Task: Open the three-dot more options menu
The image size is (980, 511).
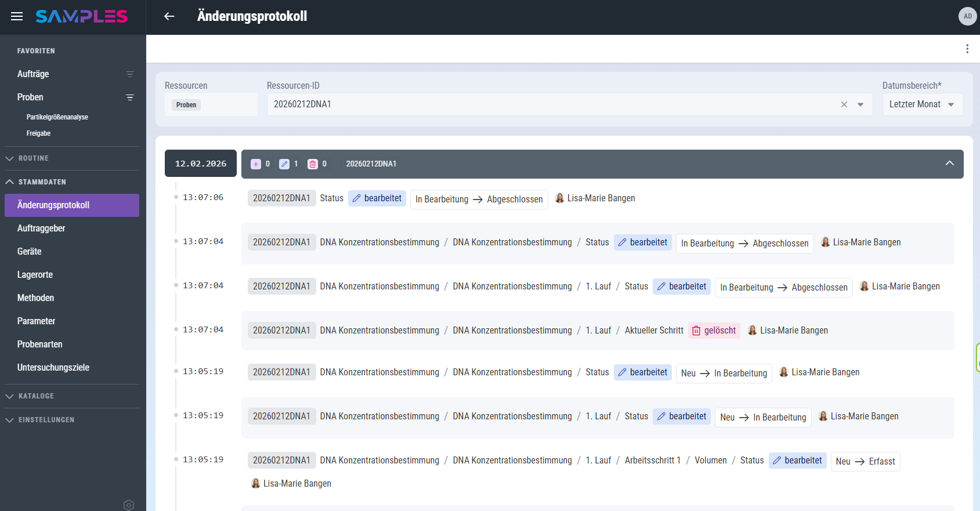Action: 967,49
